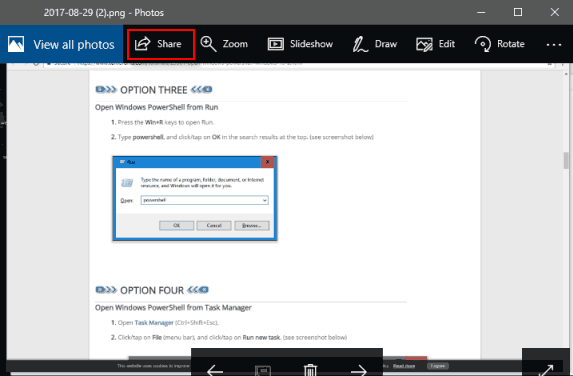Click the pictured webpage scrollbar thumb
573x376 pixels.
566,161
